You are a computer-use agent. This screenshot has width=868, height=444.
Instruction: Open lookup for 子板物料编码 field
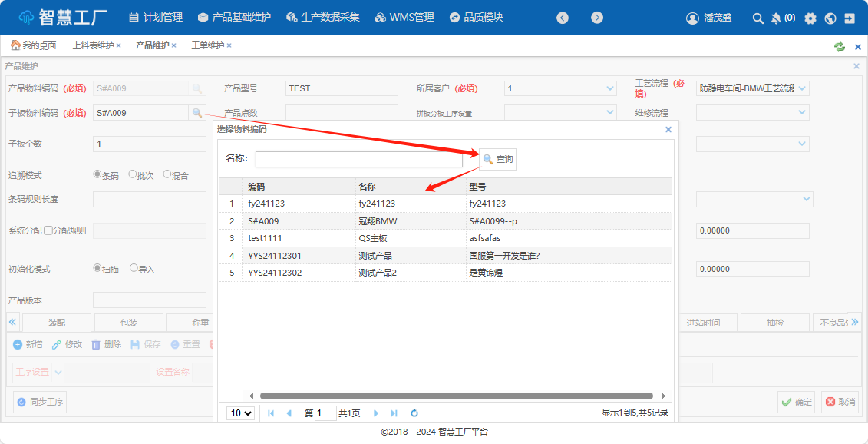[x=197, y=113]
